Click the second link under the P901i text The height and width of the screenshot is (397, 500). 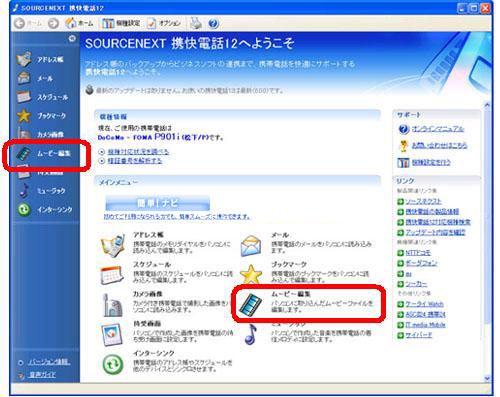pos(135,161)
